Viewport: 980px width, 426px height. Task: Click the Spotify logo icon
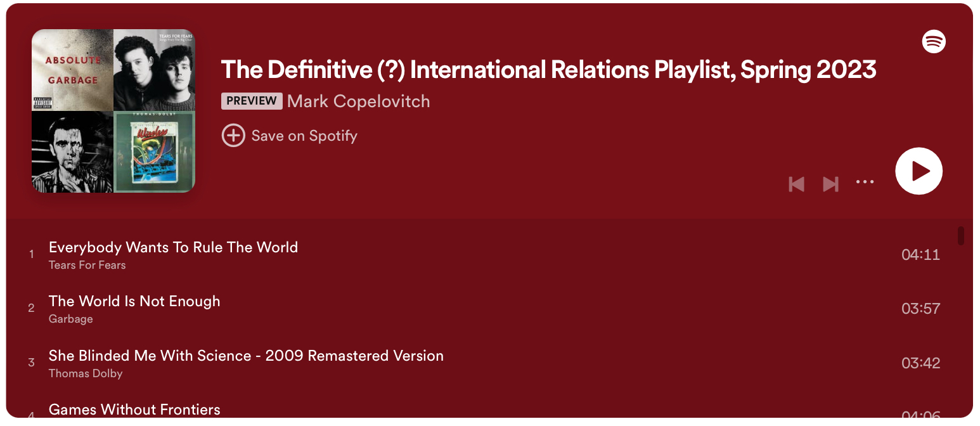[x=934, y=42]
